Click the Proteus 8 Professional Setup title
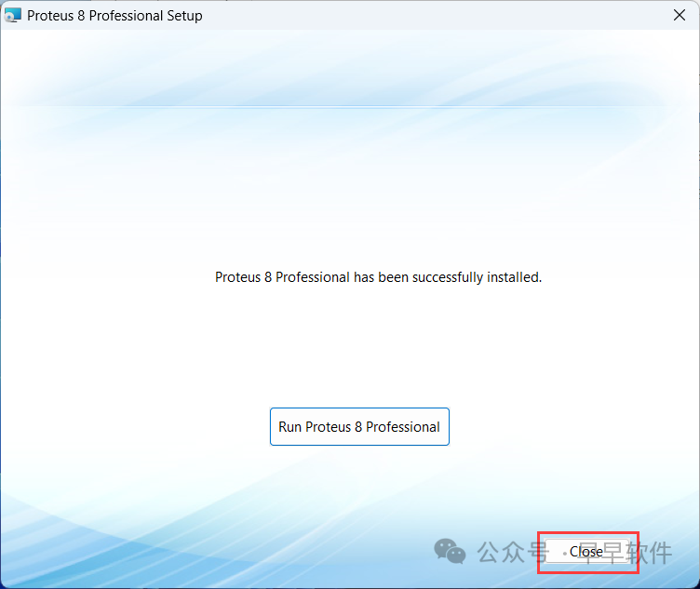This screenshot has width=700, height=589. click(x=114, y=16)
